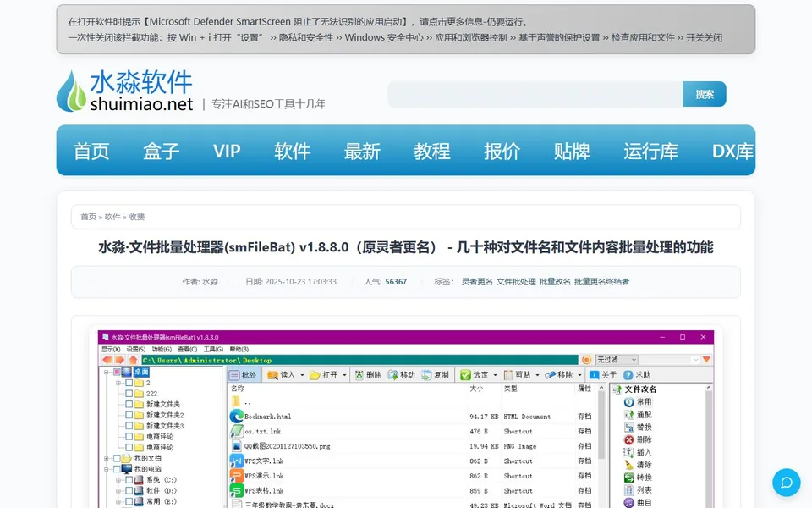812x508 pixels.
Task: Click the 移除 eraser toolbar icon
Action: (x=550, y=375)
